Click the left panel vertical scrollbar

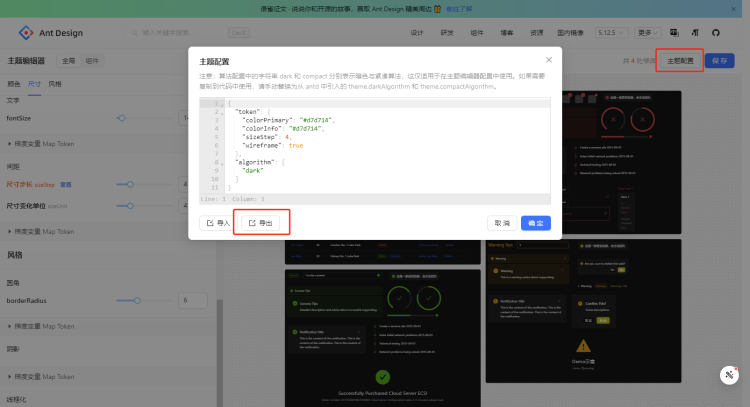pos(220,353)
